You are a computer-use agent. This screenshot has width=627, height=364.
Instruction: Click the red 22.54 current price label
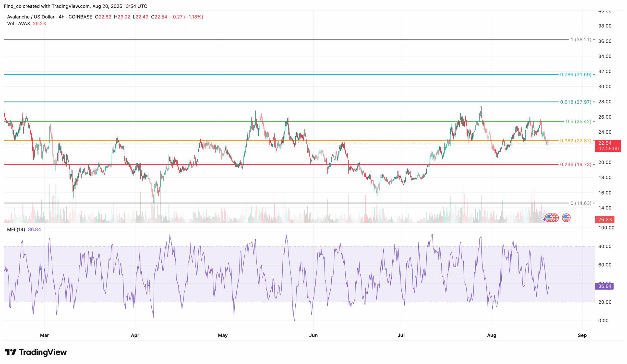[608, 146]
